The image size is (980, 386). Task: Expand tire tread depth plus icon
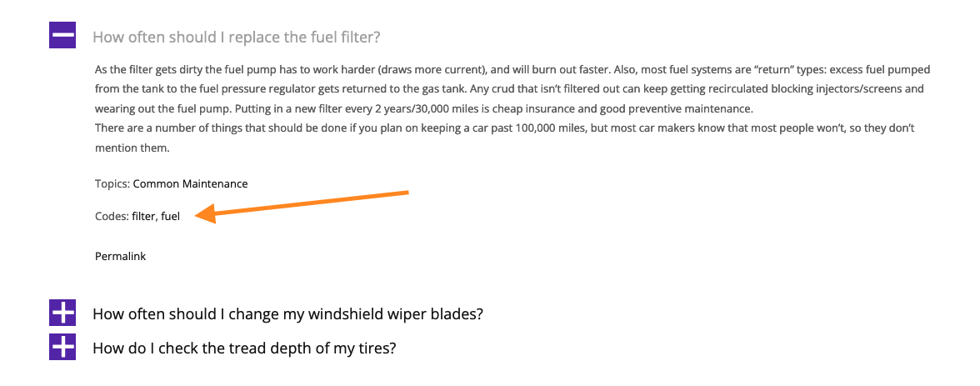coord(62,347)
